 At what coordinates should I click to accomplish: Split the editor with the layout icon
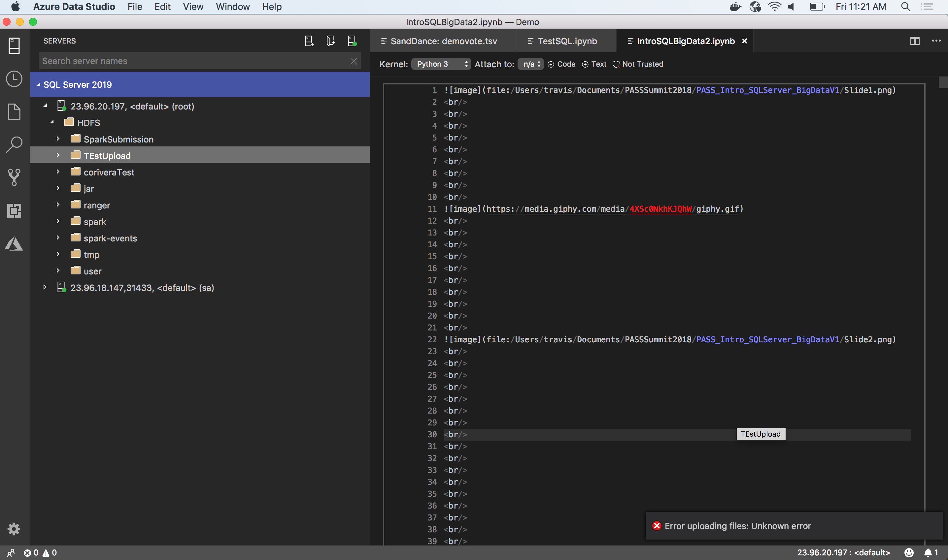point(915,41)
